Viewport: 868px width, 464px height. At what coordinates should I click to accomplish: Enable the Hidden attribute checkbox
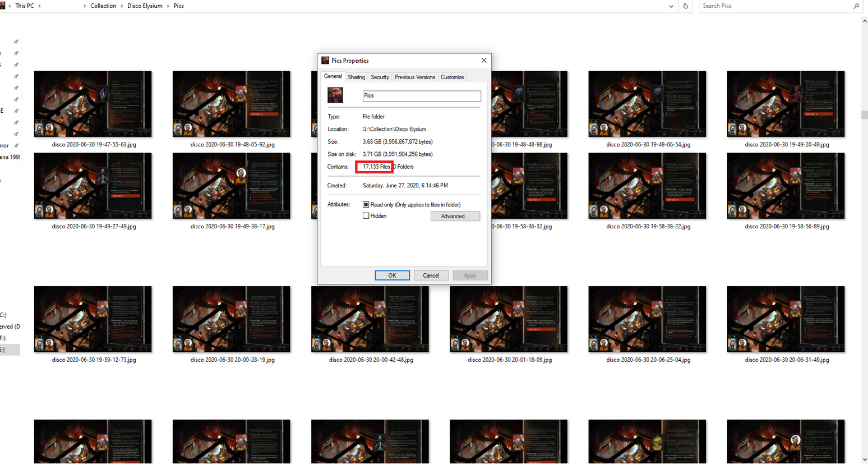coord(366,216)
